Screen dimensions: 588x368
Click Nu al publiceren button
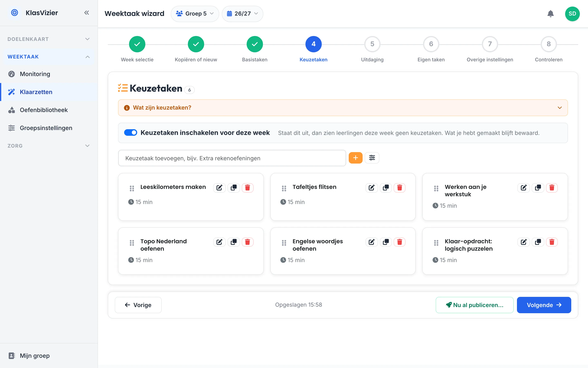tap(474, 305)
